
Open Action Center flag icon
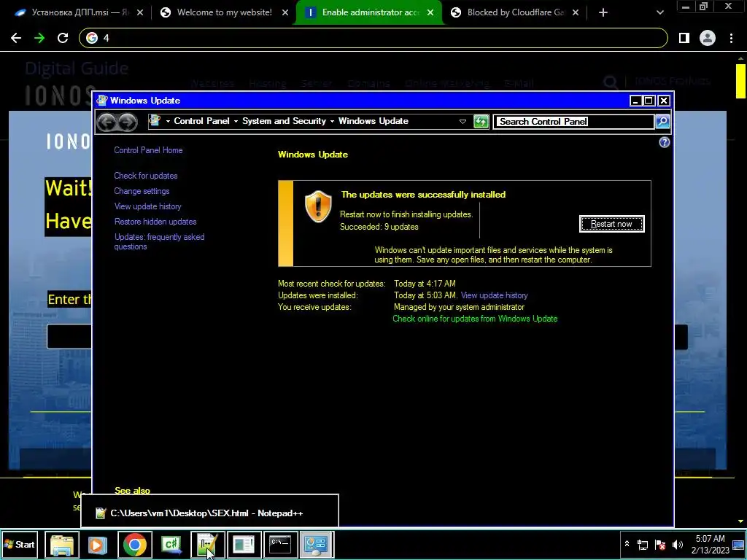(660, 545)
